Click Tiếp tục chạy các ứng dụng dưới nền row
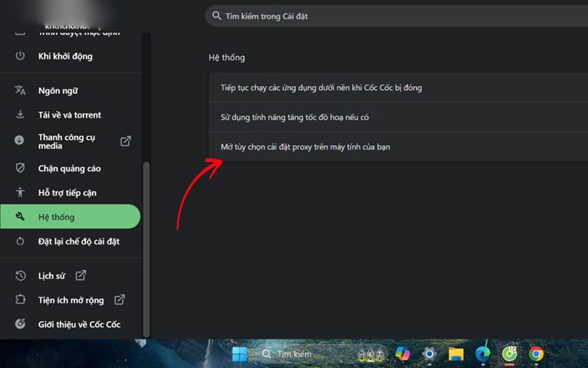Viewport: 588px width, 368px height. pos(398,88)
